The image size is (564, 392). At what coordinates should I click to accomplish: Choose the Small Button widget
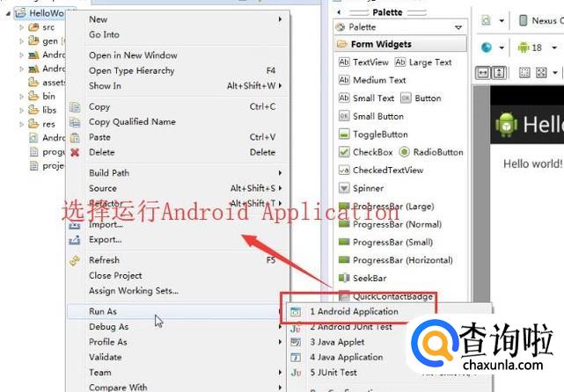pos(371,116)
